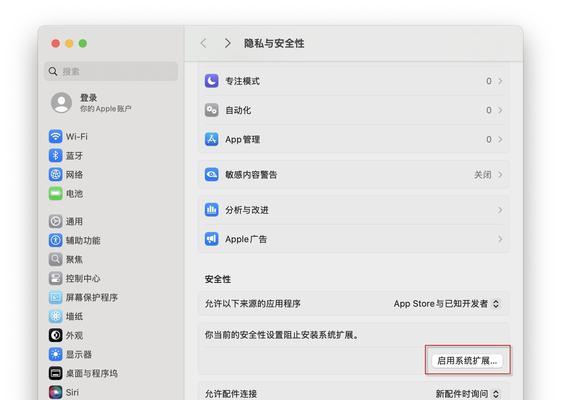This screenshot has height=400, width=561.
Task: Expand the Apple 广告 row chevron
Action: [500, 239]
